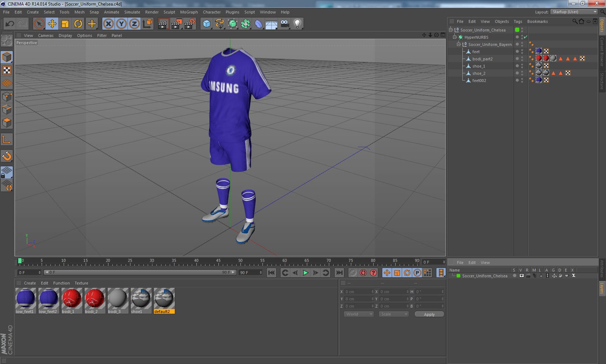Viewport: 606px width, 364px height.
Task: Click the Apply coordinates button
Action: point(429,314)
